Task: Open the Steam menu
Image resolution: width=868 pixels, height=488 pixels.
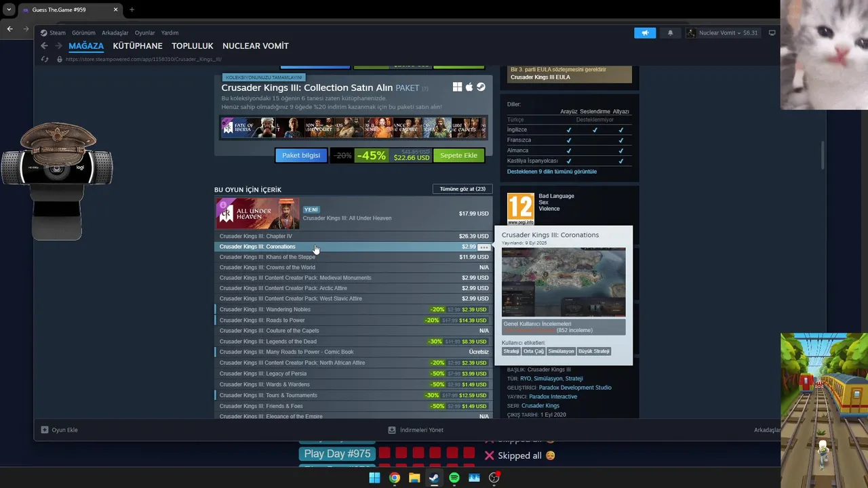Action: tap(58, 33)
